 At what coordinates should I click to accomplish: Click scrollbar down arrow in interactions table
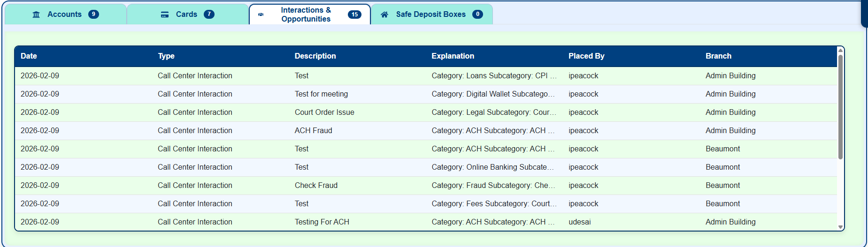click(x=840, y=227)
